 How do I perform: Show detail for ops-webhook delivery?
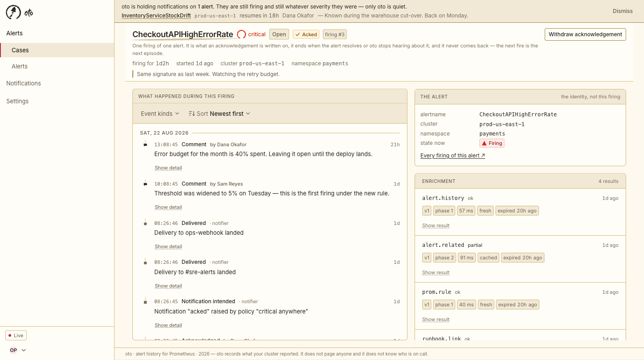coord(168,246)
